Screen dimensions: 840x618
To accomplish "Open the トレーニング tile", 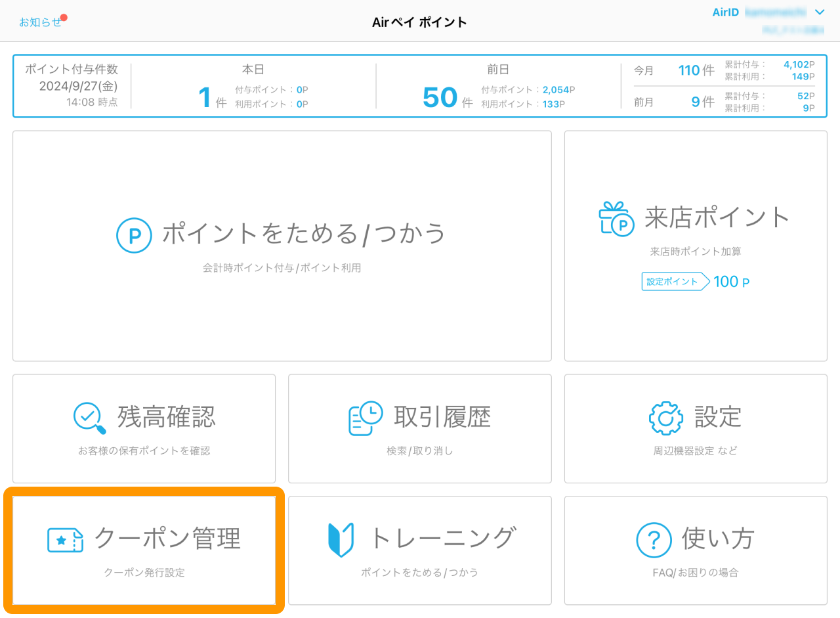I will (x=420, y=550).
